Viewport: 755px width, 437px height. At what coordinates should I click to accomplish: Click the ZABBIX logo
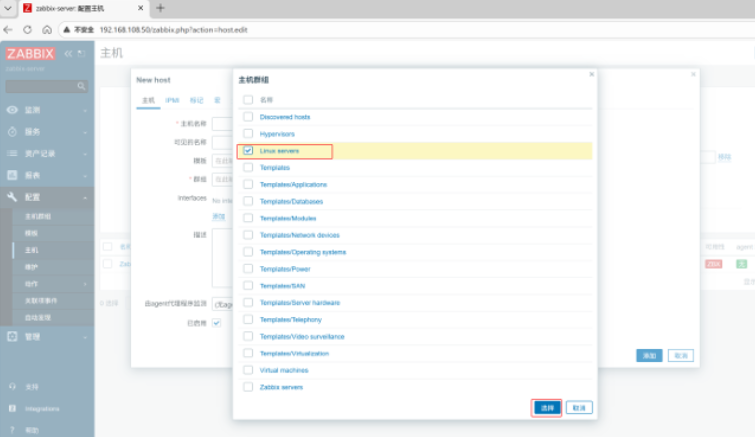coord(30,53)
